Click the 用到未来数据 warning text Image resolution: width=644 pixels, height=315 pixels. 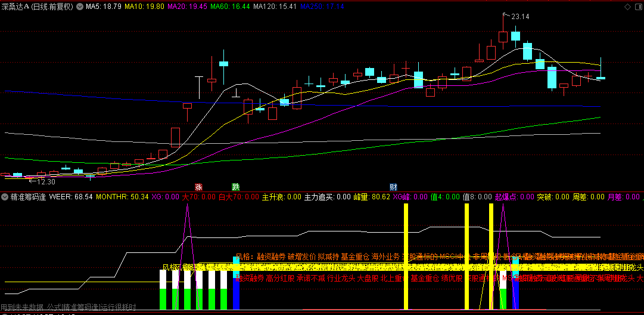(x=22, y=307)
